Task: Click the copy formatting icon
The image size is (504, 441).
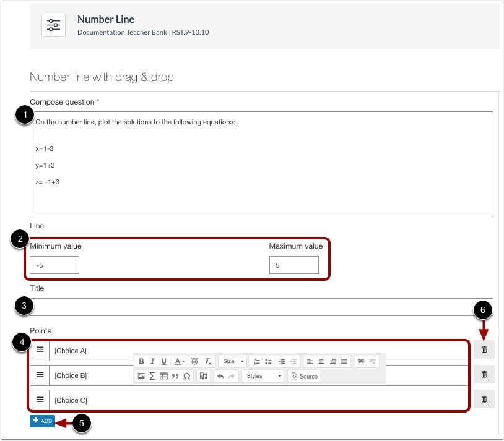Action: pyautogui.click(x=194, y=361)
